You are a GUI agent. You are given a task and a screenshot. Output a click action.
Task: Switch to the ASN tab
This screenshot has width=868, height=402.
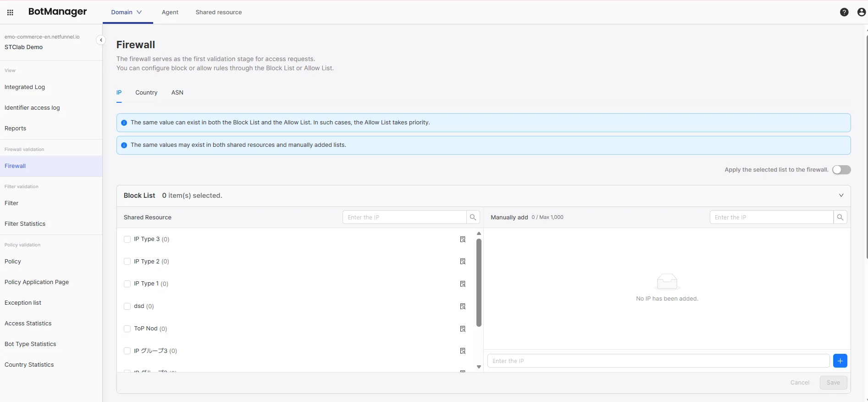click(177, 93)
